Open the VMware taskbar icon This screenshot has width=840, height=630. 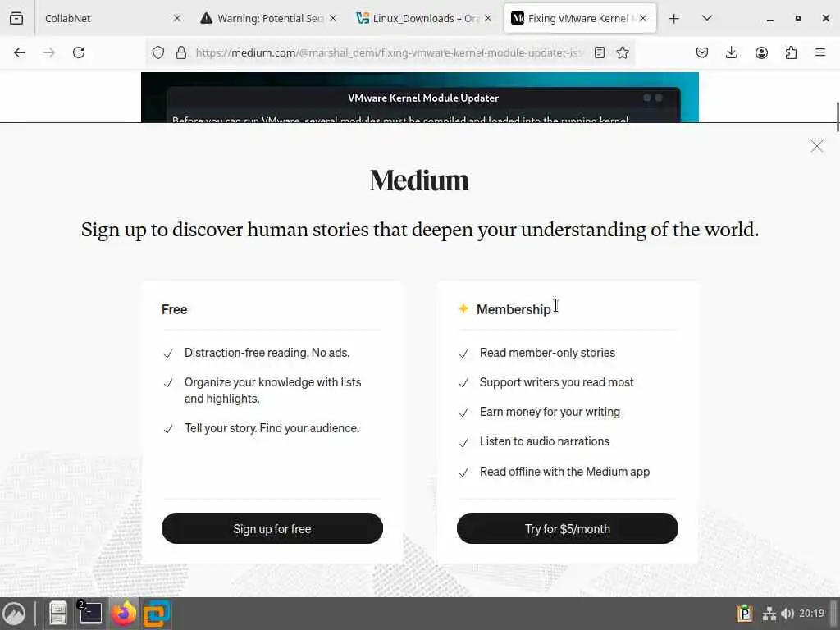point(156,614)
